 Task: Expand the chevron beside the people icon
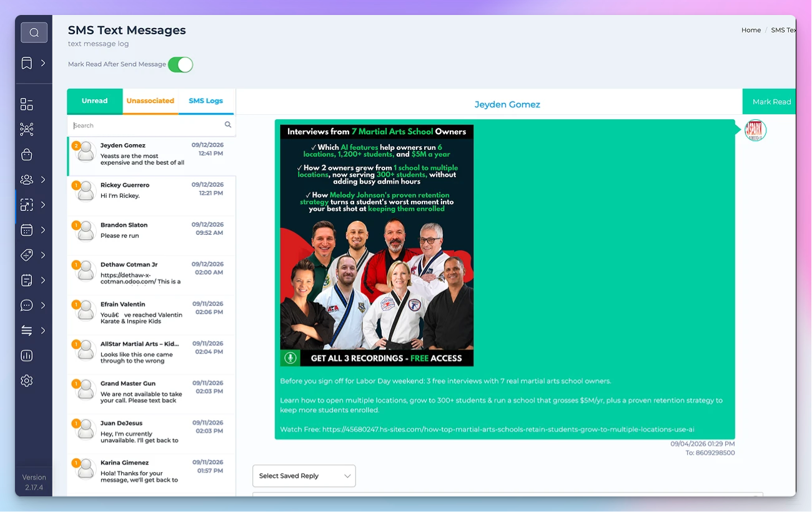[x=43, y=180]
